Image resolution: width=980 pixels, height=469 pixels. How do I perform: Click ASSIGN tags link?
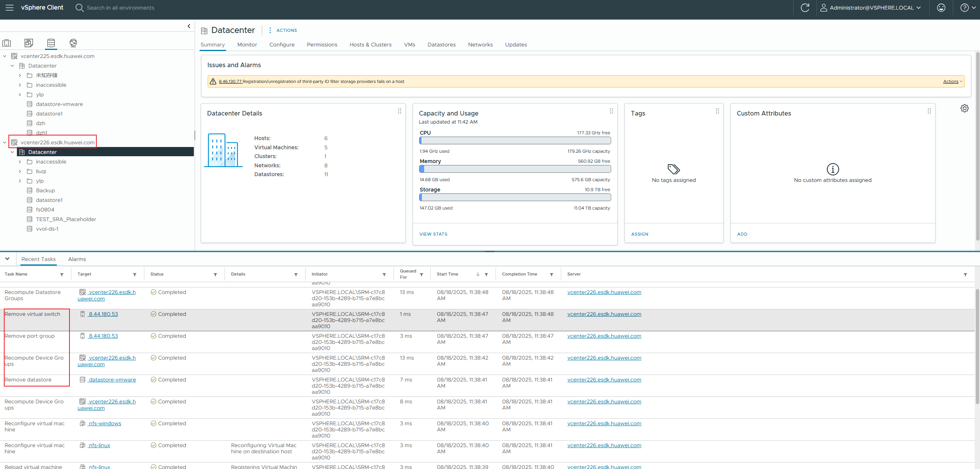pyautogui.click(x=640, y=234)
